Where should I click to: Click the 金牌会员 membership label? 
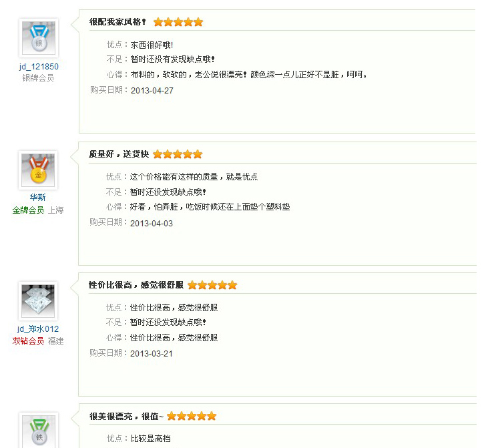(x=28, y=210)
